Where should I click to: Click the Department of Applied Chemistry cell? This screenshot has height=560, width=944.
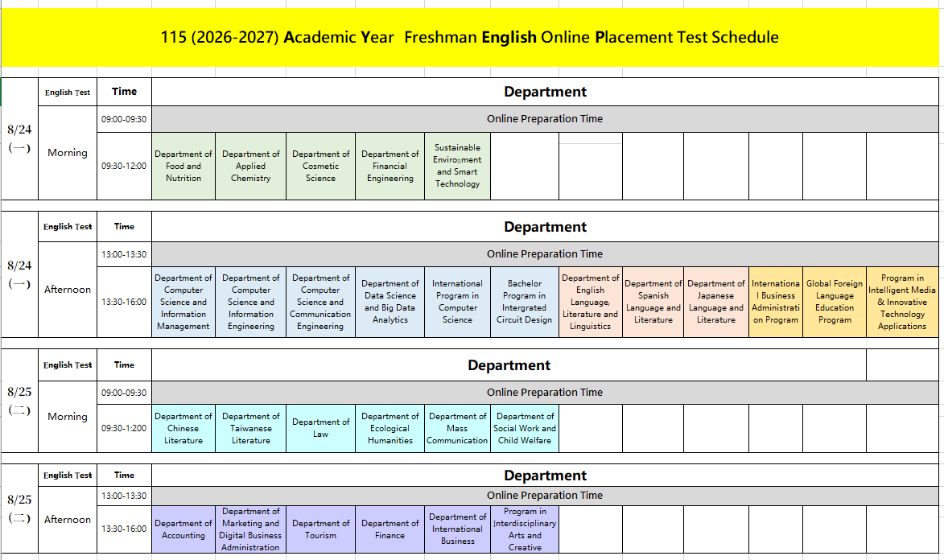pos(251,166)
